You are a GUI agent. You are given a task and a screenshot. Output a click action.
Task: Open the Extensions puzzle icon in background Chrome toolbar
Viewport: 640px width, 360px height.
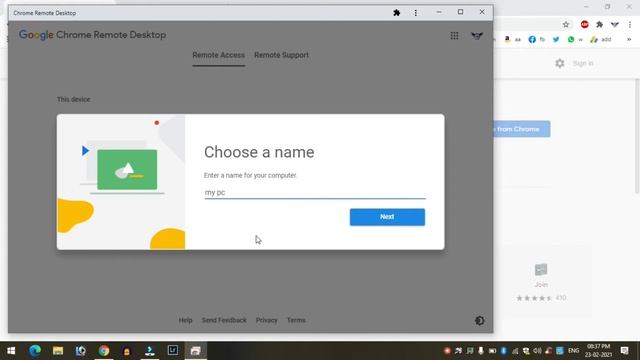coord(600,24)
